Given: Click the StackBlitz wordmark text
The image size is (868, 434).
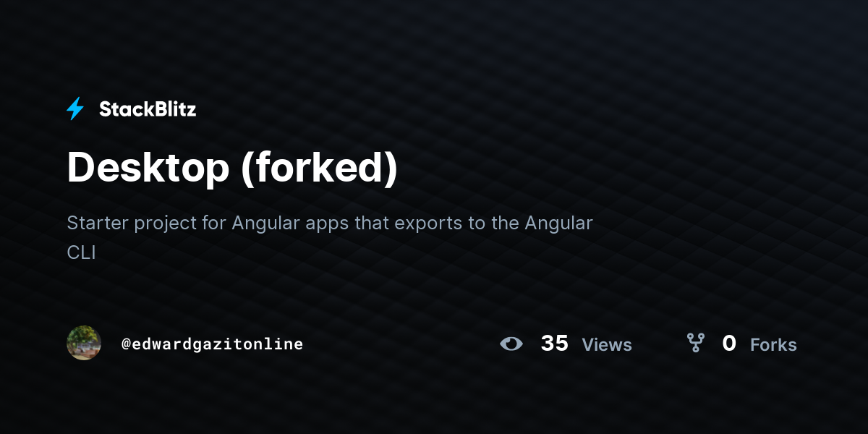Looking at the screenshot, I should 148,109.
